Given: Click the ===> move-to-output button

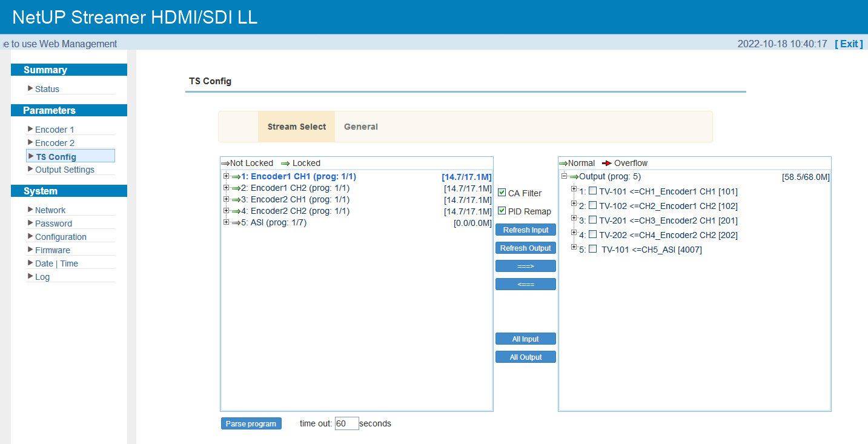Looking at the screenshot, I should click(526, 266).
